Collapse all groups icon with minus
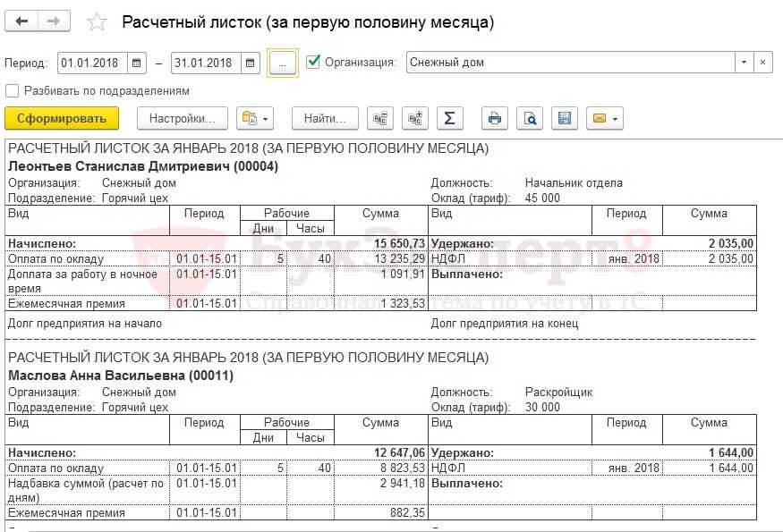 [x=380, y=118]
